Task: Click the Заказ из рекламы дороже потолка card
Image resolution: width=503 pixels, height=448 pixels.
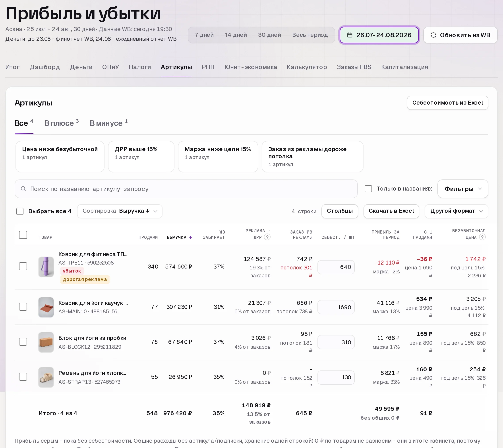Action: (x=312, y=156)
